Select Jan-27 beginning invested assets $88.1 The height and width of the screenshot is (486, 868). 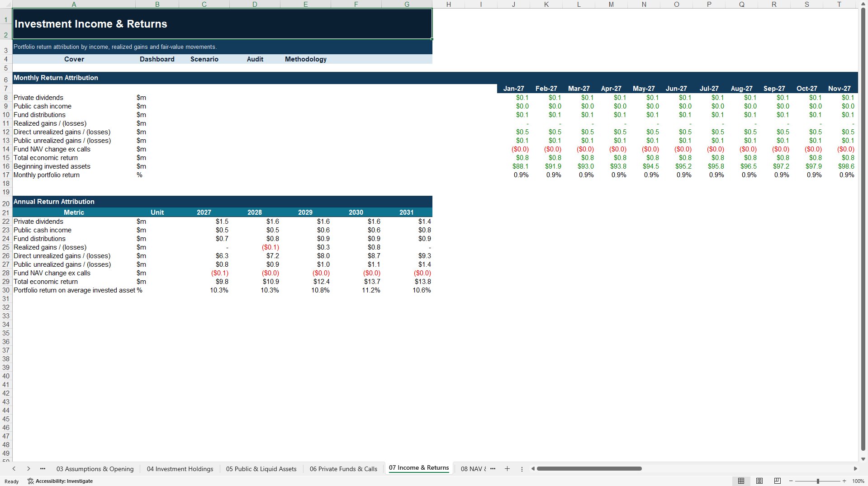[513, 166]
